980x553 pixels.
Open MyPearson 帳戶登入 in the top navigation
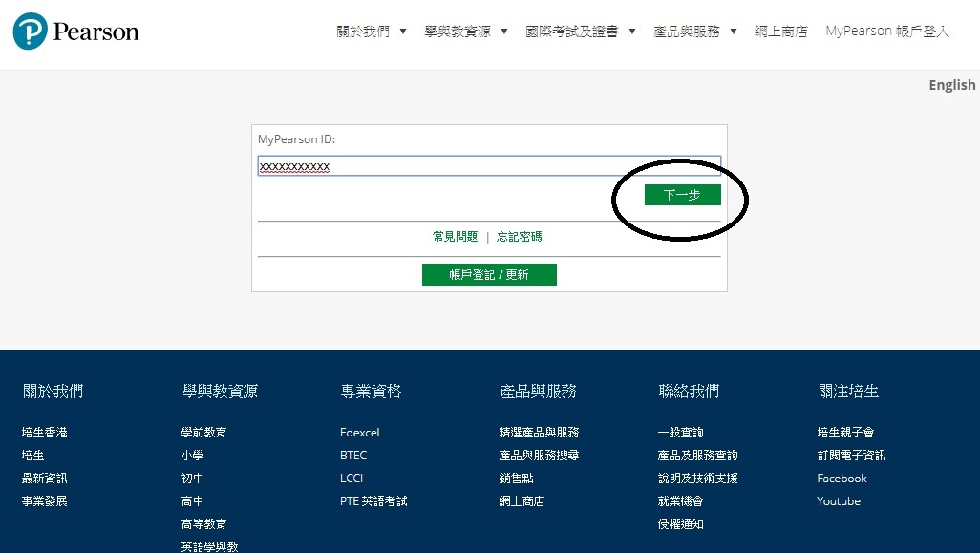pos(887,32)
